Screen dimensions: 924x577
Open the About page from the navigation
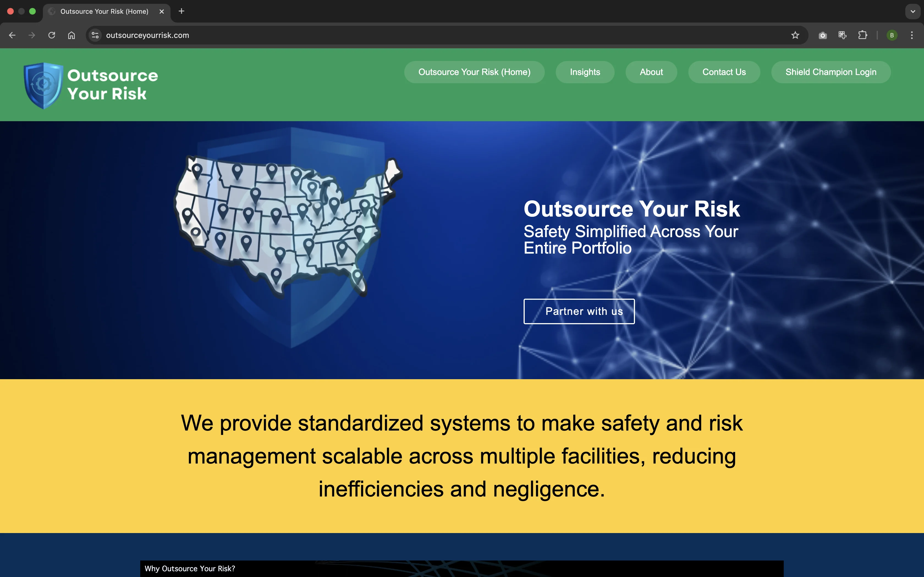click(x=651, y=72)
